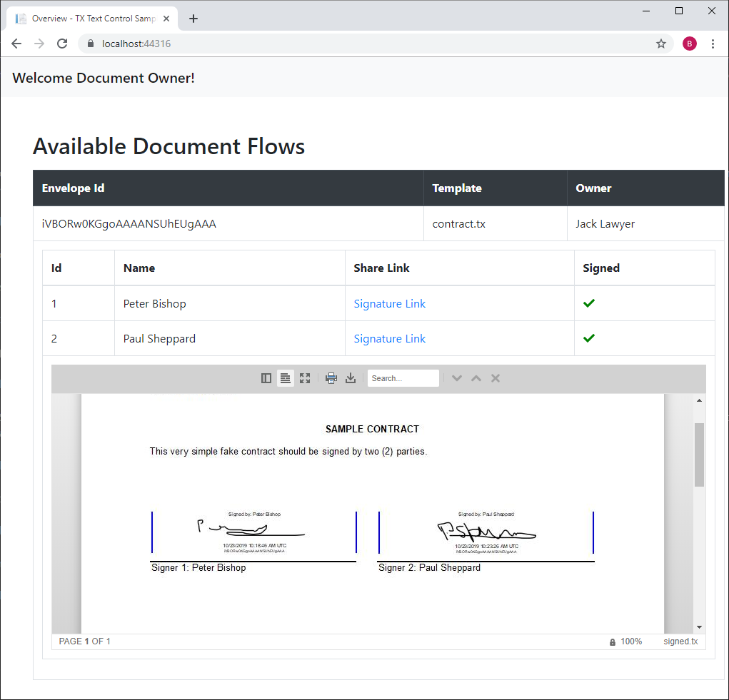Click Paul Sheppard's signature image in document
The width and height of the screenshot is (729, 700).
(x=486, y=532)
